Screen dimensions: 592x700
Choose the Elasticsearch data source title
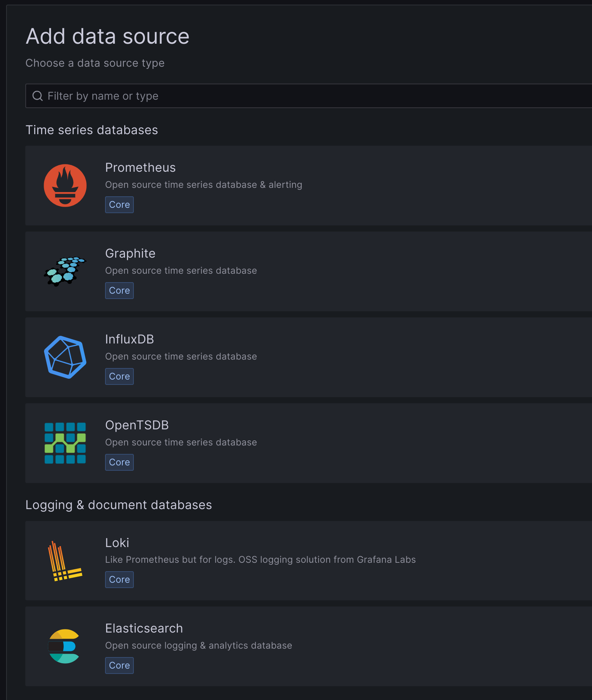click(x=144, y=628)
